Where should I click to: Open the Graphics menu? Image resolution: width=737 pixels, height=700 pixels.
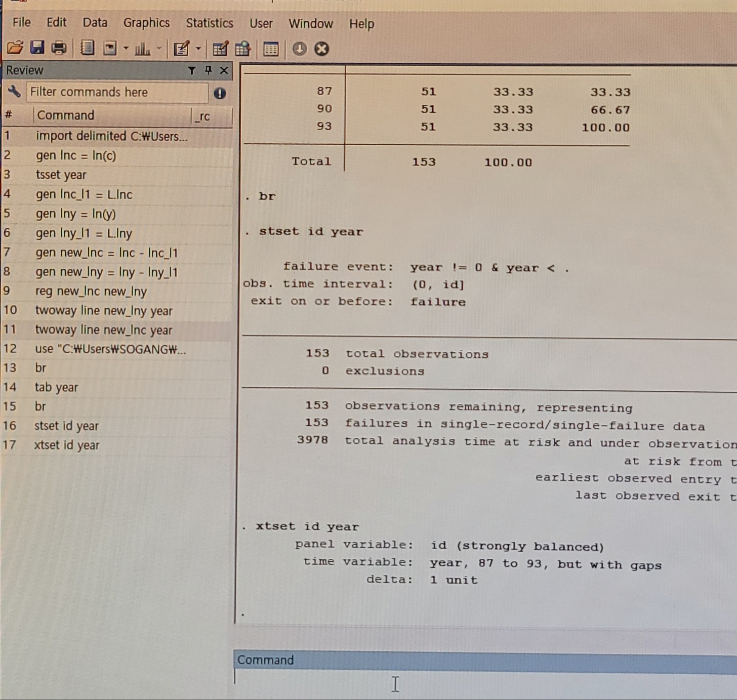[146, 23]
